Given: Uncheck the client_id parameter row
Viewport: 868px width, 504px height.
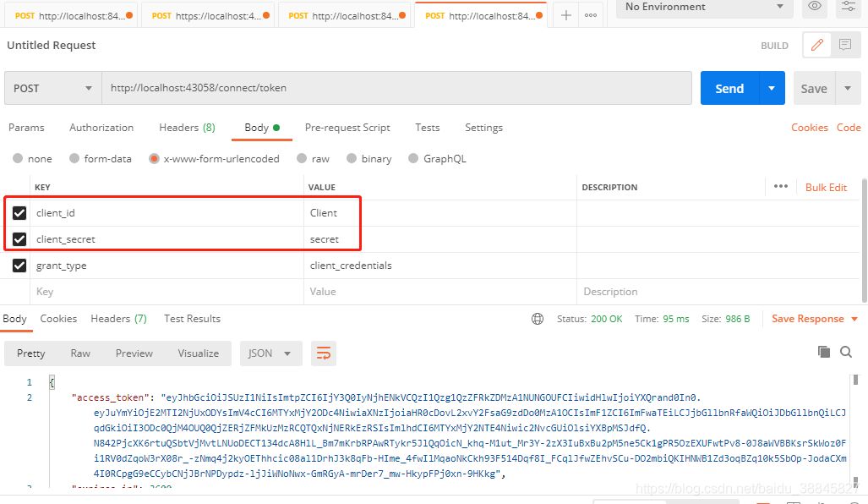Looking at the screenshot, I should coord(19,213).
